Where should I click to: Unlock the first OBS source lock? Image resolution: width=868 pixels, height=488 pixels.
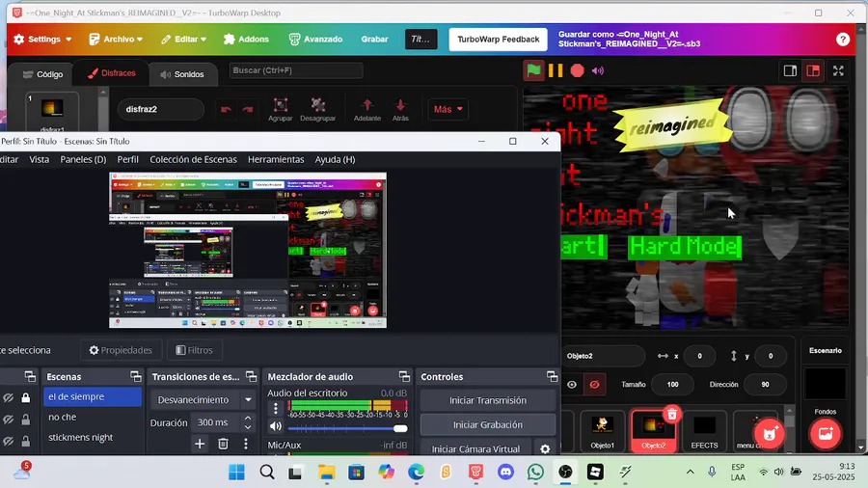coord(25,397)
